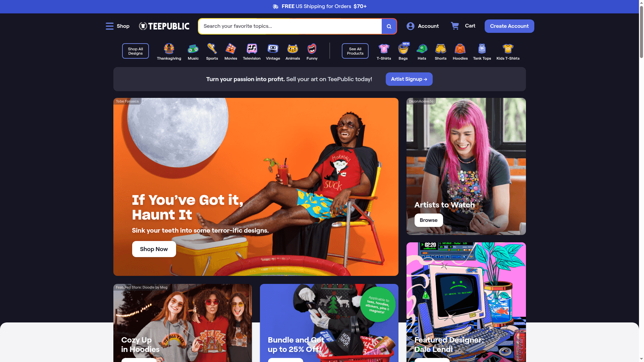The height and width of the screenshot is (362, 644).
Task: Select the Sports category icon
Action: 212,50
